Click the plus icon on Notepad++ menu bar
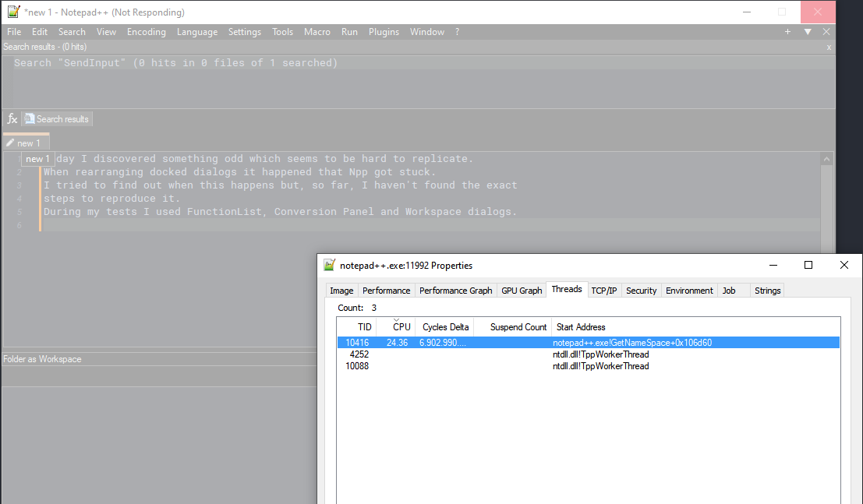This screenshot has height=504, width=863. point(787,32)
